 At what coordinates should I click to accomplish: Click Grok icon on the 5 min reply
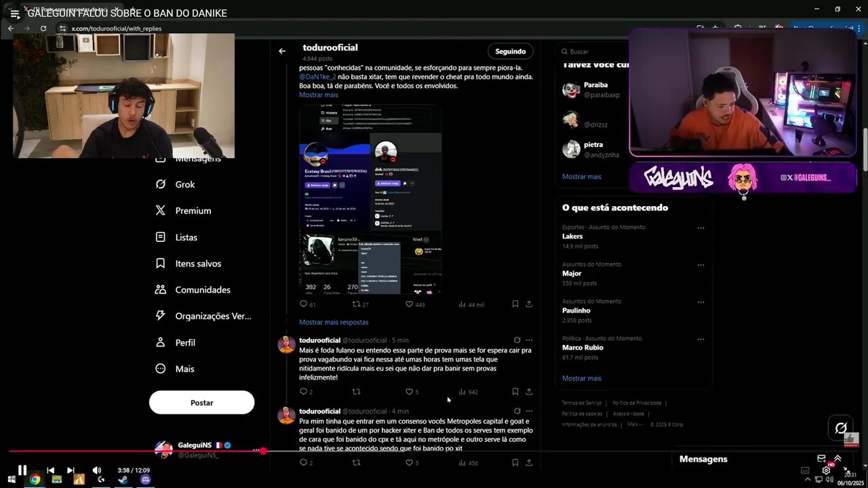click(x=517, y=340)
